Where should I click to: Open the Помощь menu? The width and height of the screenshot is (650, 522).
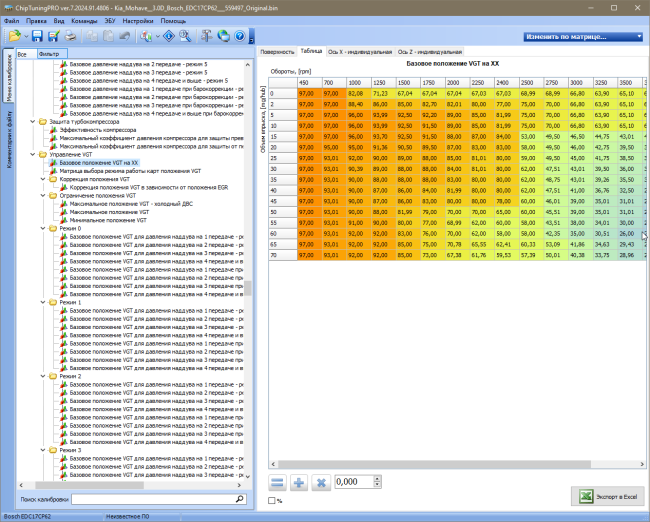point(173,21)
